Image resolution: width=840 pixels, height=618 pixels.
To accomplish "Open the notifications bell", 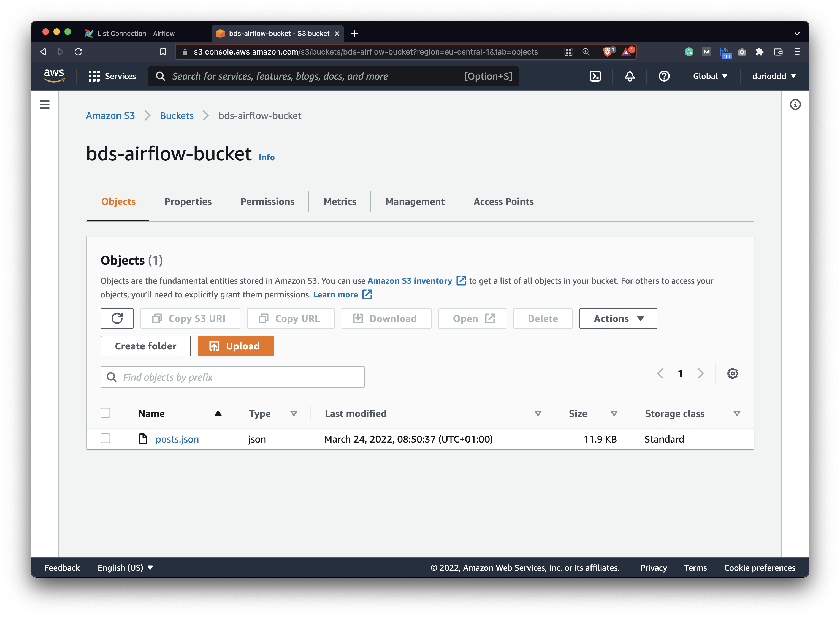I will point(629,76).
